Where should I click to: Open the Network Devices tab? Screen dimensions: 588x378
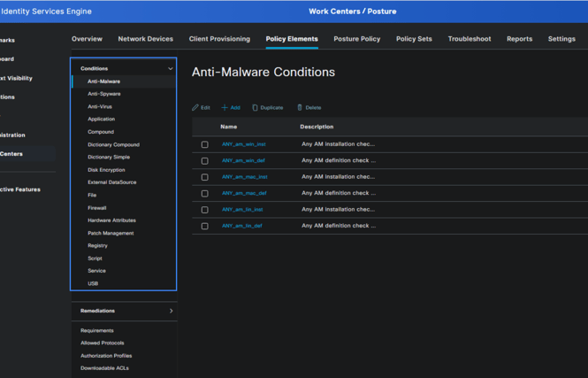tap(146, 39)
